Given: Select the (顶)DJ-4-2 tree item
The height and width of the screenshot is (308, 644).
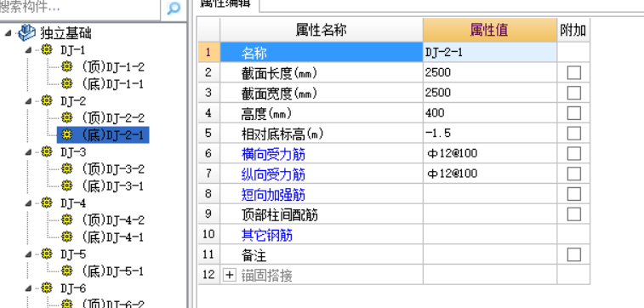Looking at the screenshot, I should [113, 220].
